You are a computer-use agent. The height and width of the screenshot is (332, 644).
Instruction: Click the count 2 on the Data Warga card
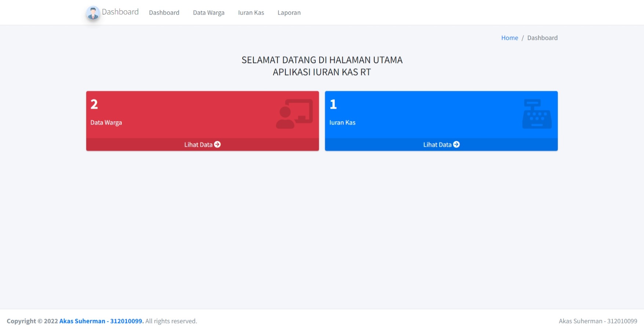(94, 104)
